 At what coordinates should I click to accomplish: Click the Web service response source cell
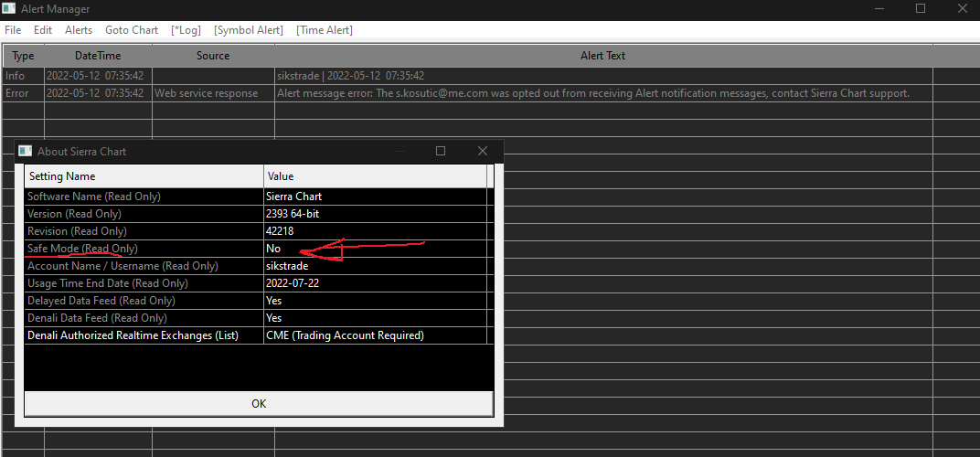[x=213, y=93]
